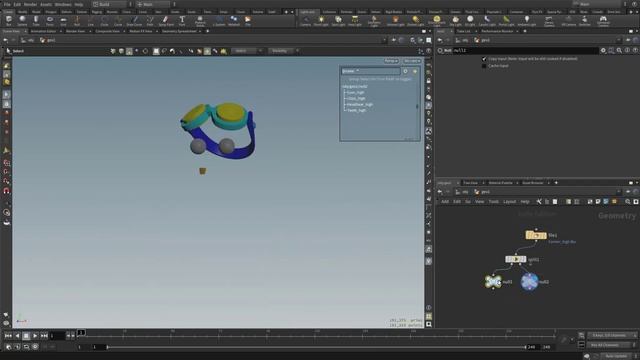
Task: Open the Gamepad Camera shelf tool
Action: (x=603, y=21)
